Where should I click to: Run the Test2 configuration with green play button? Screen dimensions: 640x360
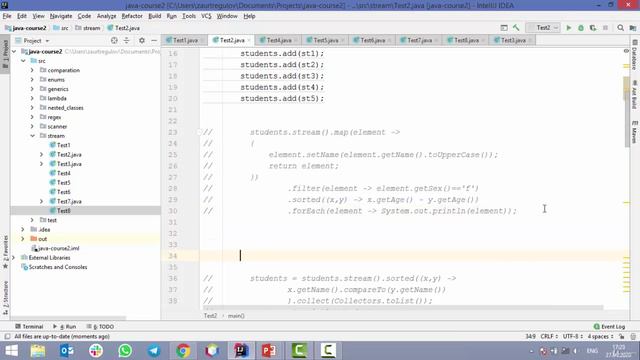(569, 28)
